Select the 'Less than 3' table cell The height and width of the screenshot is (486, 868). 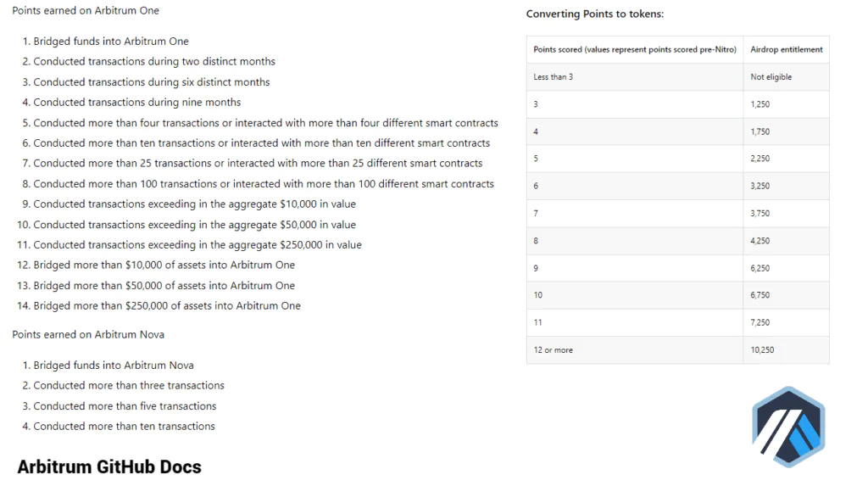(x=553, y=77)
